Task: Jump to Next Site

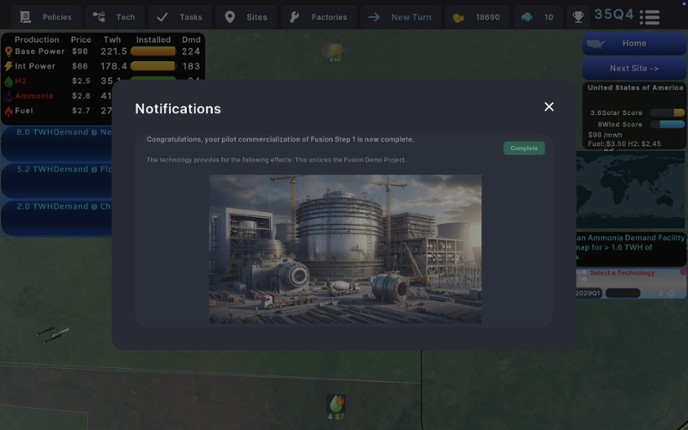Action: [x=634, y=68]
